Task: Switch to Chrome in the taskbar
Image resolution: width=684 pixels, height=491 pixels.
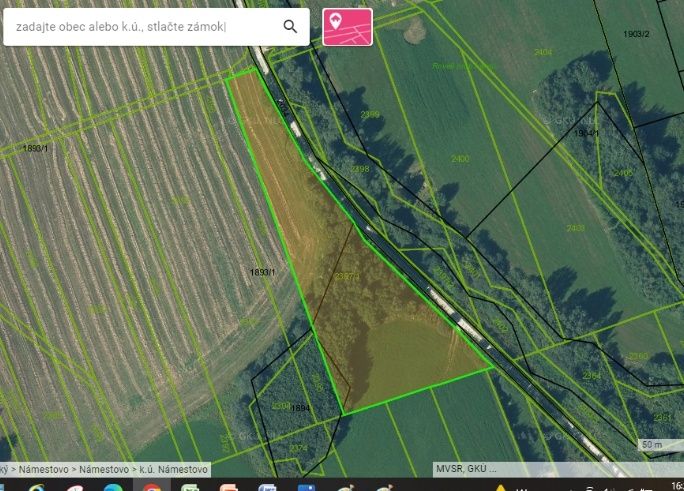Action: (x=151, y=488)
